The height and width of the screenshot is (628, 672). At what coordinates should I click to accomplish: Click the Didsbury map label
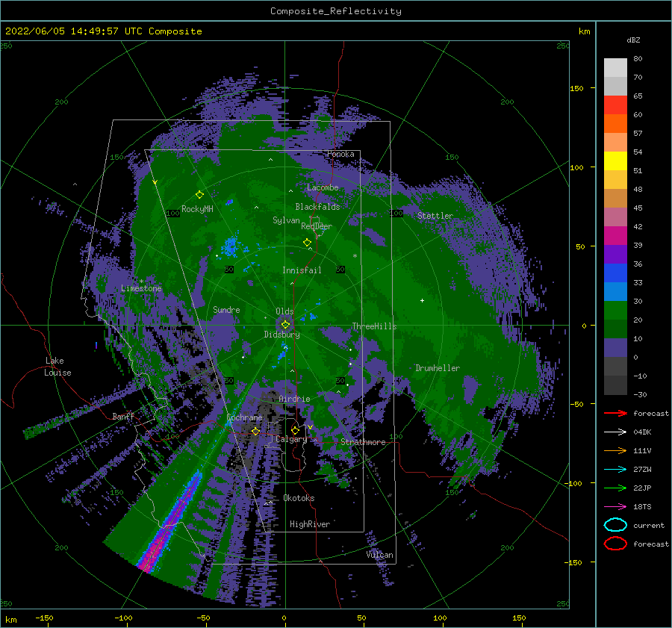pyautogui.click(x=281, y=335)
